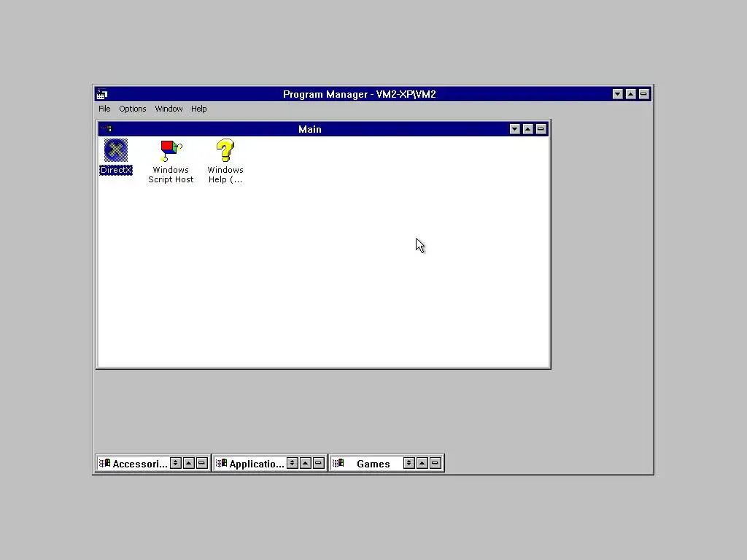Screen dimensions: 747x560
Task: Click the Accessories group icon
Action: [x=104, y=463]
